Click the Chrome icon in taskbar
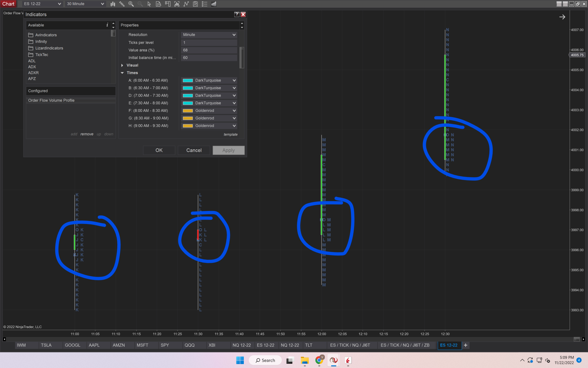 pos(319,360)
